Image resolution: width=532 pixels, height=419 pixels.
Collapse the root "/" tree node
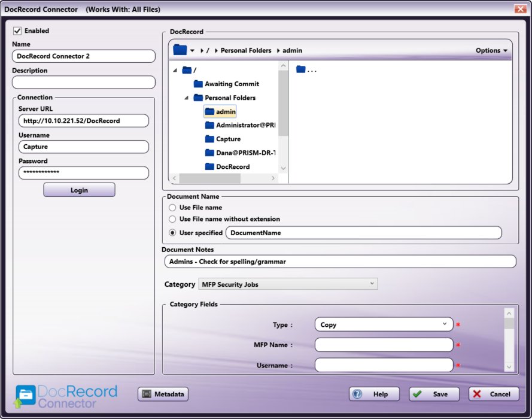click(175, 70)
